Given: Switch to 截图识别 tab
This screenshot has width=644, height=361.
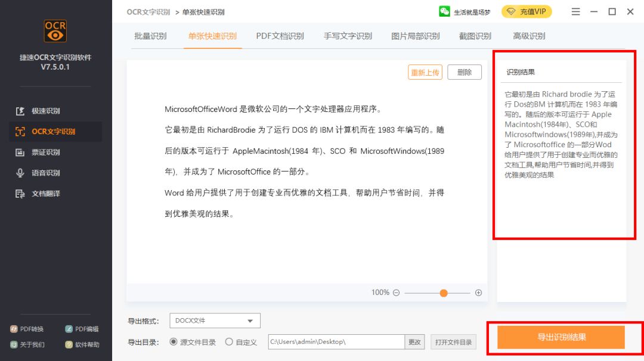Looking at the screenshot, I should [475, 36].
